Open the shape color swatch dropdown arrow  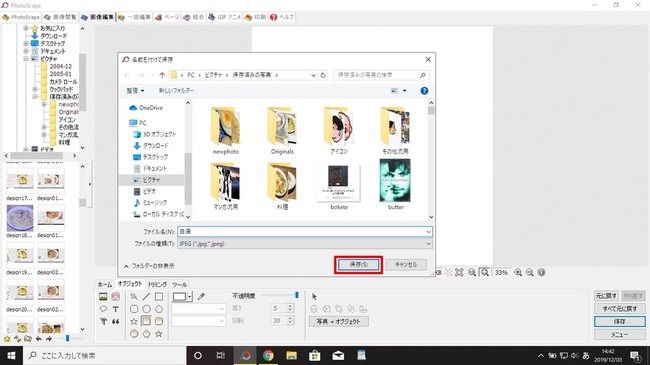pyautogui.click(x=189, y=297)
